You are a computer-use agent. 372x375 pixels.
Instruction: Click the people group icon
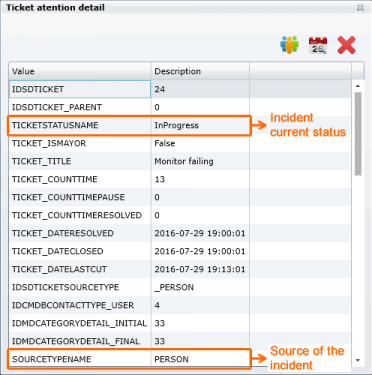(x=290, y=45)
